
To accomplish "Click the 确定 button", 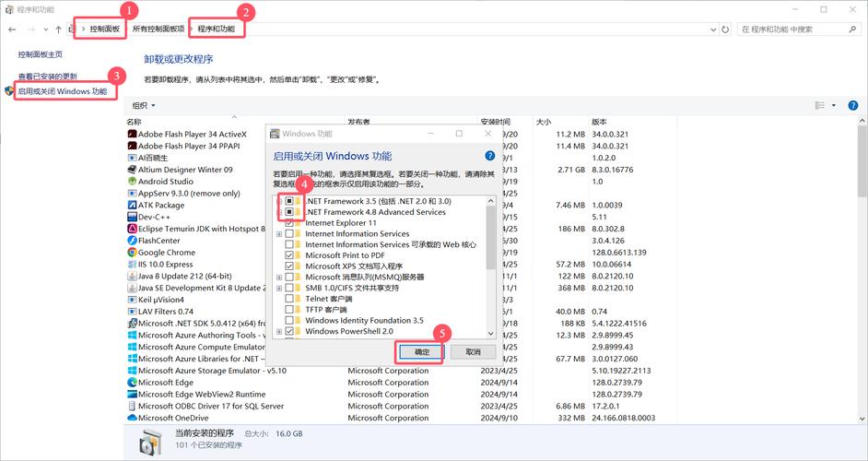I will (x=421, y=352).
